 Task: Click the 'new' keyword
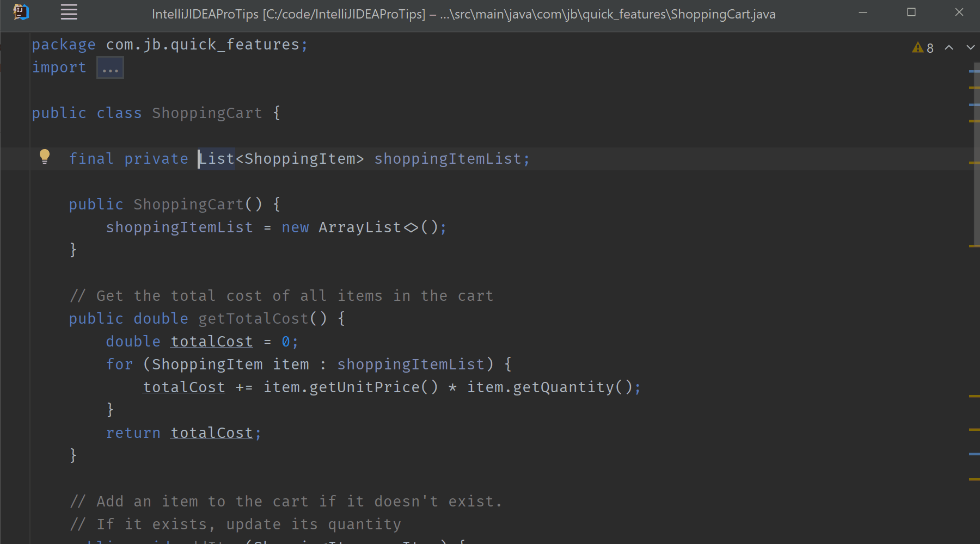coord(295,227)
